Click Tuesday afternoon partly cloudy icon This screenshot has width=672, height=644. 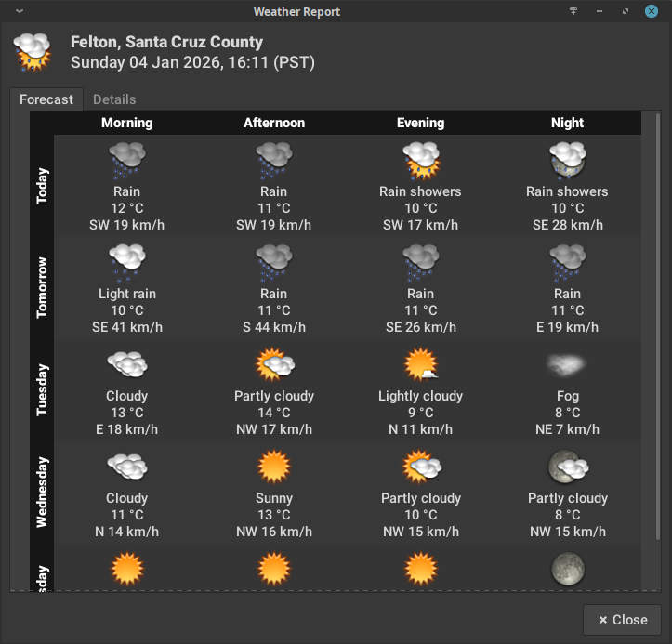(274, 364)
